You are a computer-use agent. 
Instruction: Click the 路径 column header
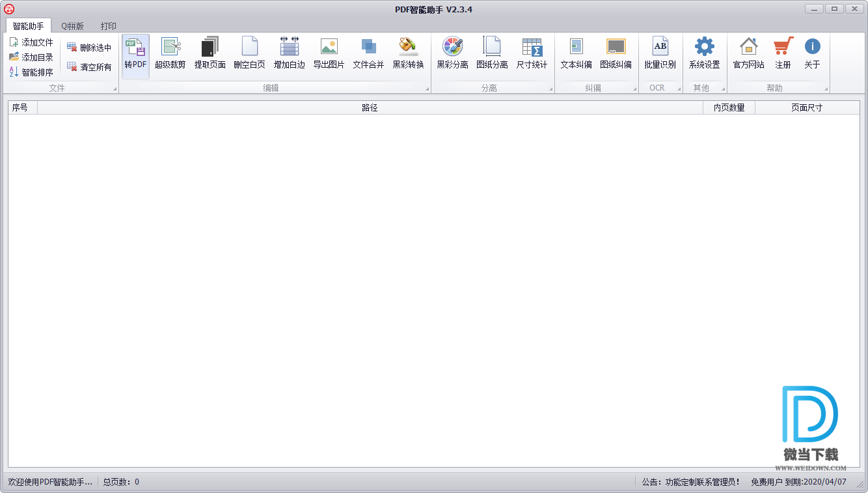pos(370,107)
